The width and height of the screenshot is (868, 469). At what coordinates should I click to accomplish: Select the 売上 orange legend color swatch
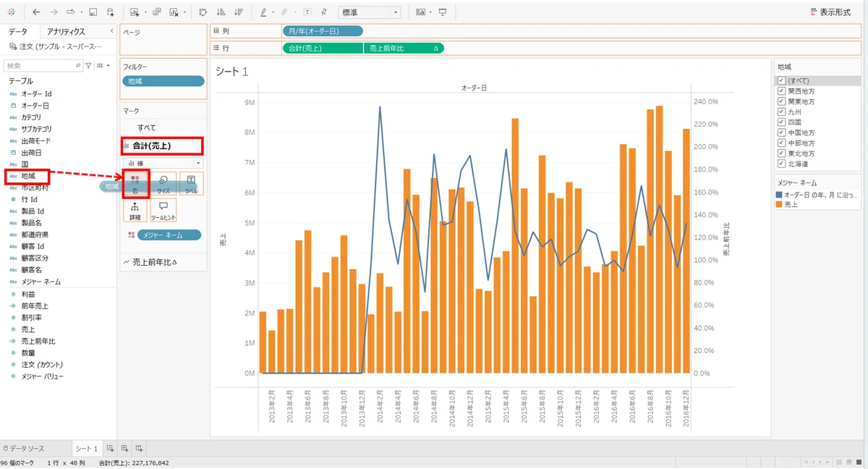[x=779, y=205]
